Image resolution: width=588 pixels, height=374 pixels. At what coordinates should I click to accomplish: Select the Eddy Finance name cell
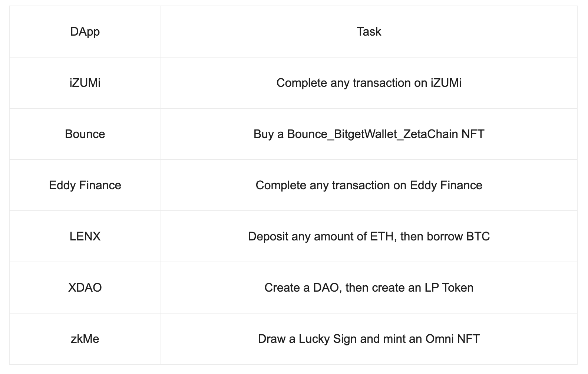point(85,185)
